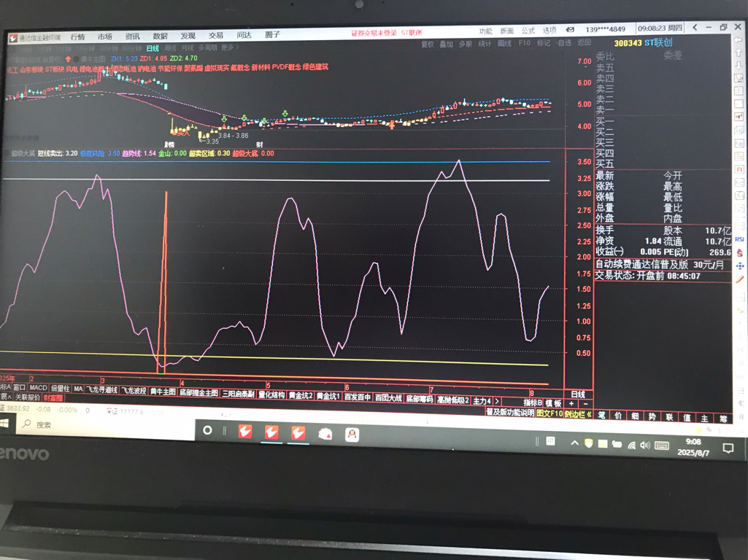Select the 关联报价 tab
This screenshot has height=560, width=748.
tap(28, 397)
